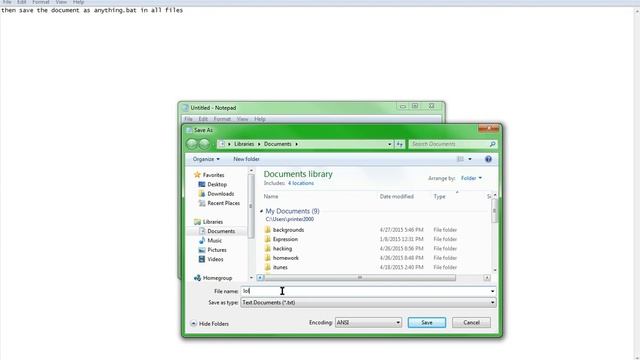Click Documents in the address breadcrumb
This screenshot has height=360, width=640.
[x=278, y=144]
